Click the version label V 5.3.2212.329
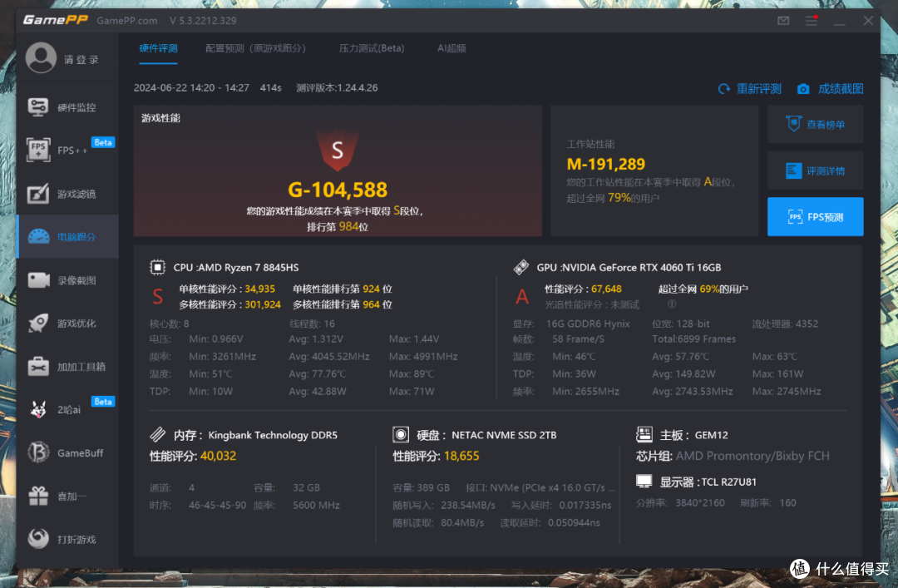This screenshot has height=588, width=898. click(x=203, y=21)
